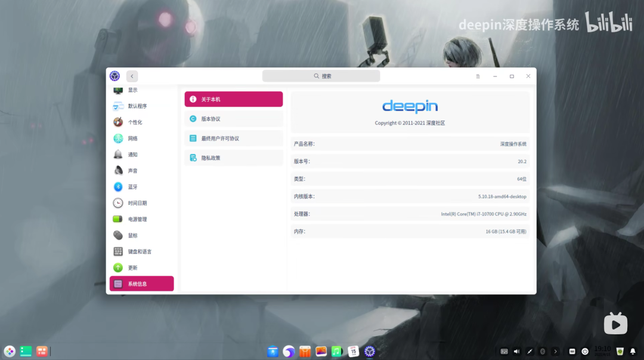Image resolution: width=644 pixels, height=360 pixels.
Task: Select kernel version 5.10.18-amd64-desktop text
Action: 502,196
